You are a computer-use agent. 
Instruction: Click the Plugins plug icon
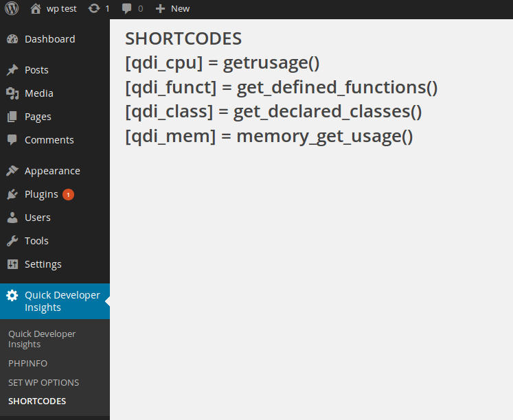pos(12,194)
